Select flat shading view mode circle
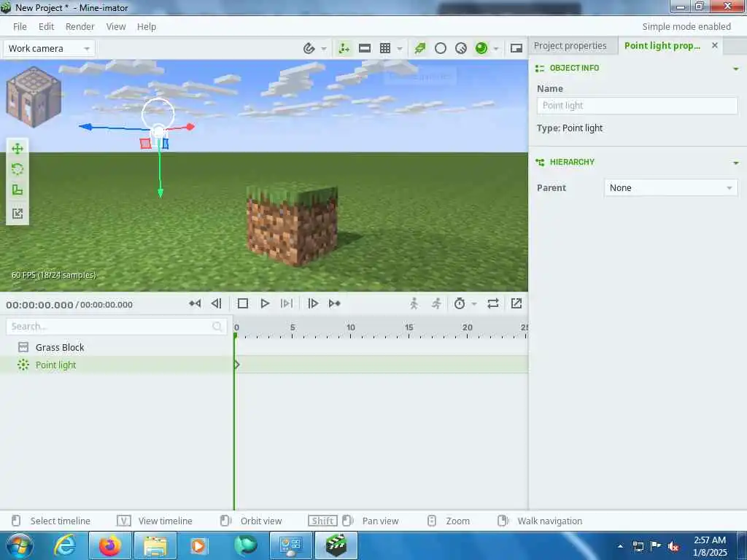747x560 pixels. point(441,48)
